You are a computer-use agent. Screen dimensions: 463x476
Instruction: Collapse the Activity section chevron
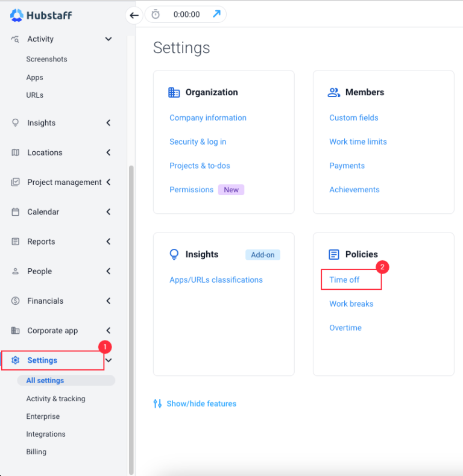click(109, 39)
